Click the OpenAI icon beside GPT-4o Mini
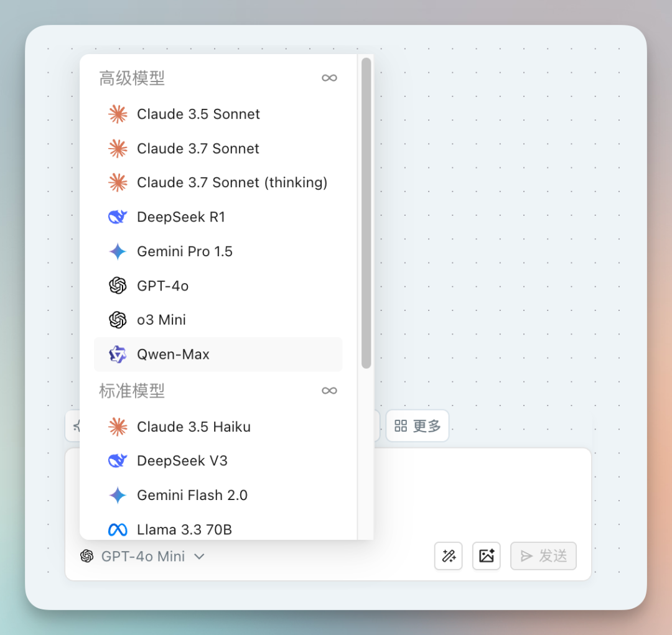672x635 pixels. point(87,556)
